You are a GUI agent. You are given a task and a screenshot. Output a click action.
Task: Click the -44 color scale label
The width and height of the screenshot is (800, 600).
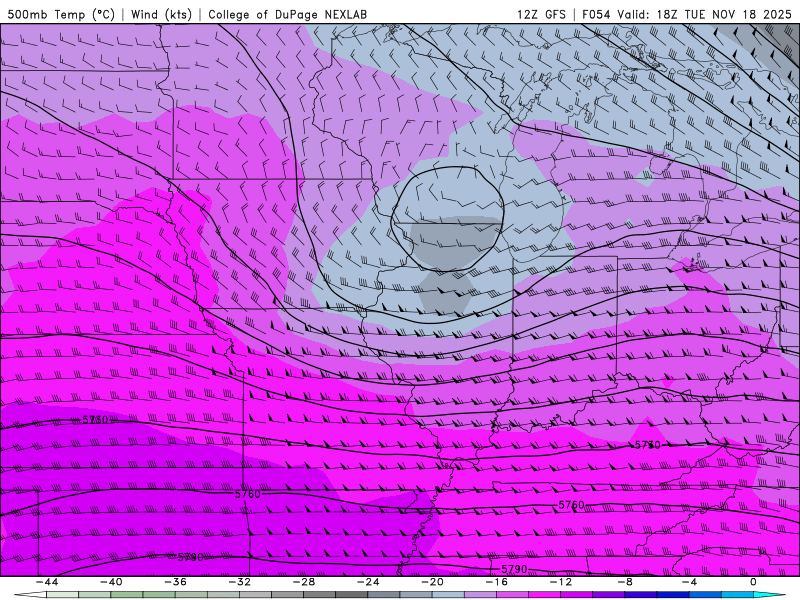[x=46, y=582]
